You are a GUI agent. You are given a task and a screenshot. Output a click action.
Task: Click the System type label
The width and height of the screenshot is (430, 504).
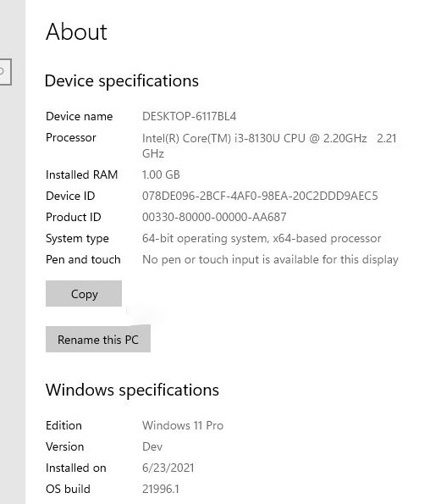(x=77, y=239)
